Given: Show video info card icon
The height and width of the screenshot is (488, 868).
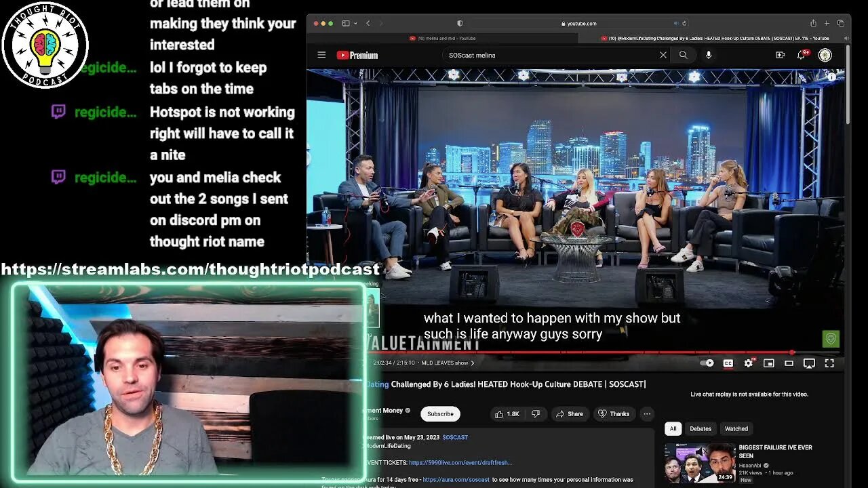Looking at the screenshot, I should [832, 77].
